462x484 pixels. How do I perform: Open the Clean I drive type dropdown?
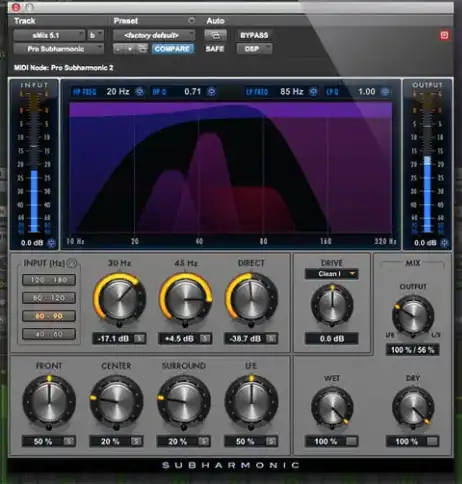tap(332, 274)
